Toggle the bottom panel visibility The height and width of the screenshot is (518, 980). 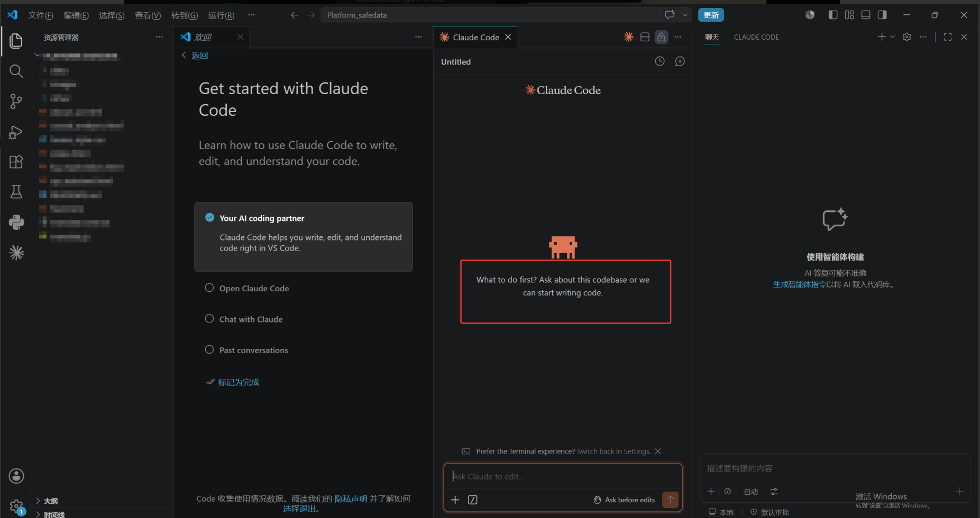[x=866, y=15]
